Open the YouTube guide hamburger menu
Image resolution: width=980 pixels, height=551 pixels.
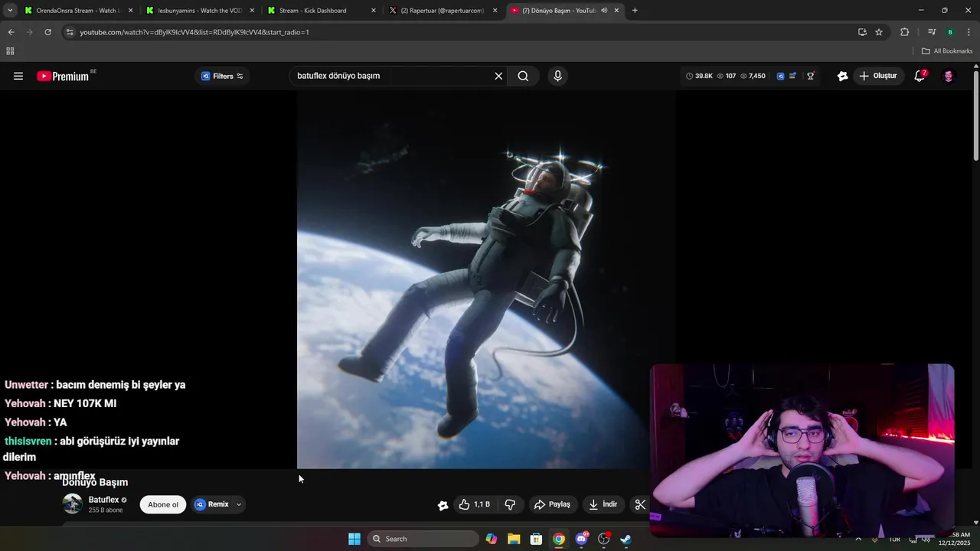(x=18, y=76)
